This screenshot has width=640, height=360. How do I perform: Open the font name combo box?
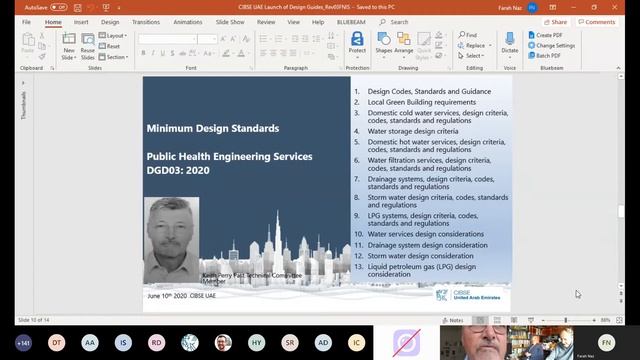(x=167, y=39)
